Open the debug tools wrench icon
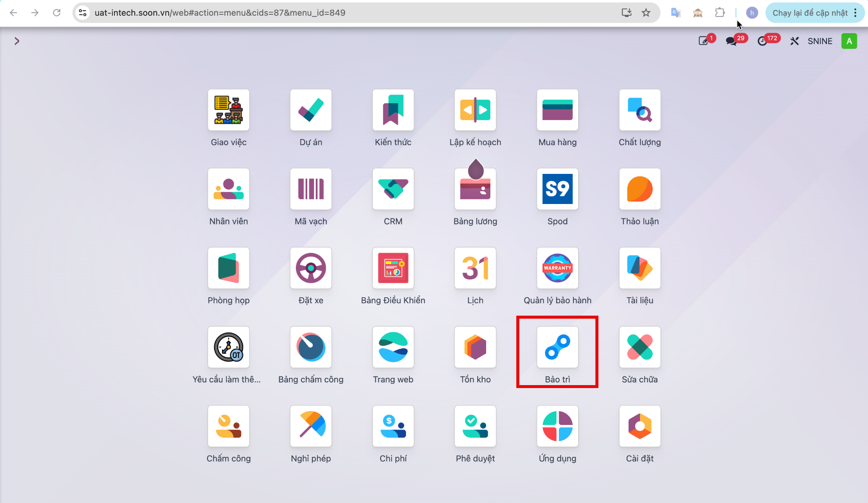868x503 pixels. [x=794, y=41]
